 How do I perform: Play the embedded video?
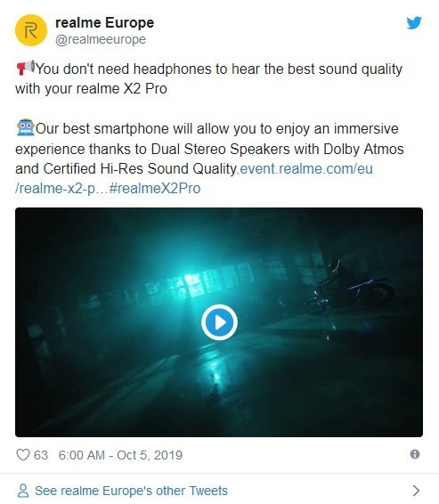(219, 322)
